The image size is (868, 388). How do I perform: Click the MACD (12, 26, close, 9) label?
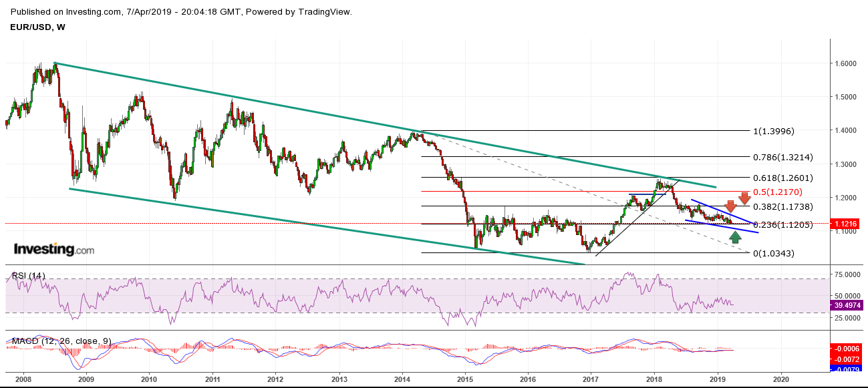(x=61, y=341)
